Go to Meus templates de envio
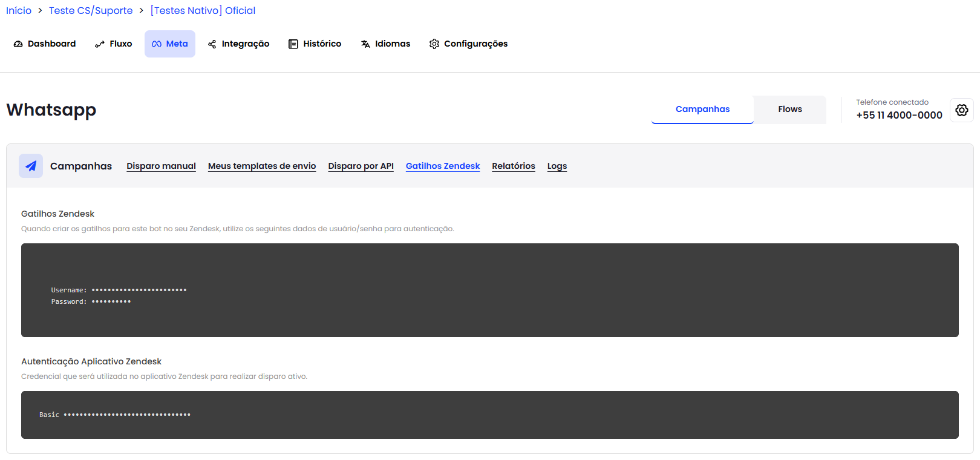 click(262, 166)
